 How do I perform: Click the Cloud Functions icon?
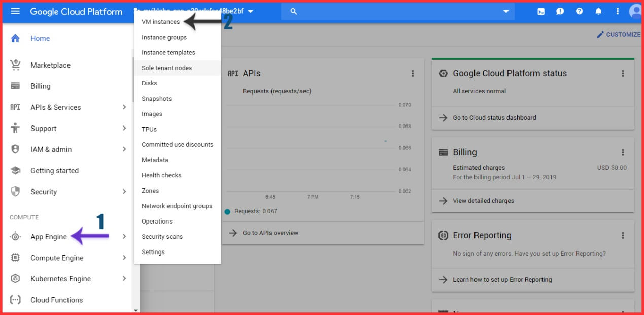tap(15, 300)
